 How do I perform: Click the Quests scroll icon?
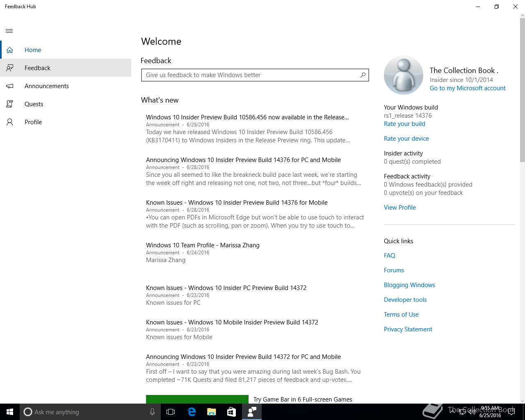[9, 104]
